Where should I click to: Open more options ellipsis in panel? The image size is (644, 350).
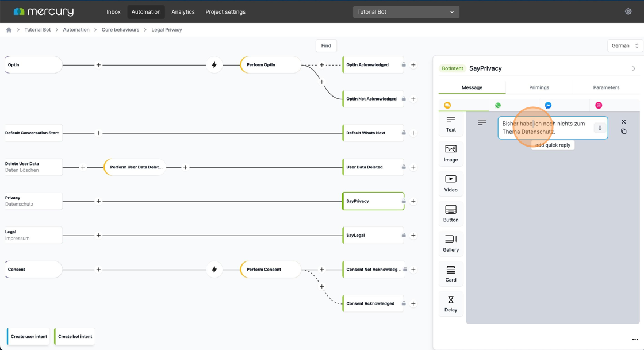[x=635, y=340]
